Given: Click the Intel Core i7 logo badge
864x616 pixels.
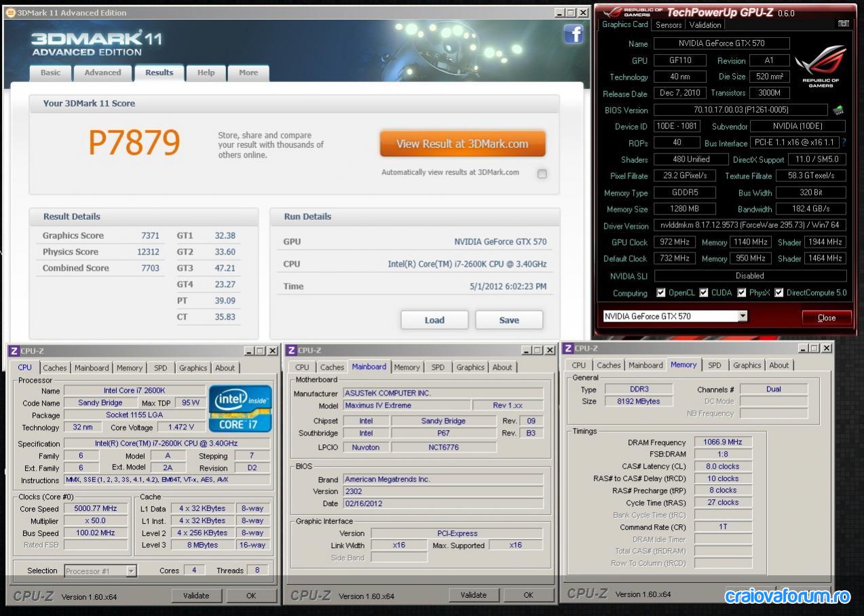Looking at the screenshot, I should [x=240, y=409].
